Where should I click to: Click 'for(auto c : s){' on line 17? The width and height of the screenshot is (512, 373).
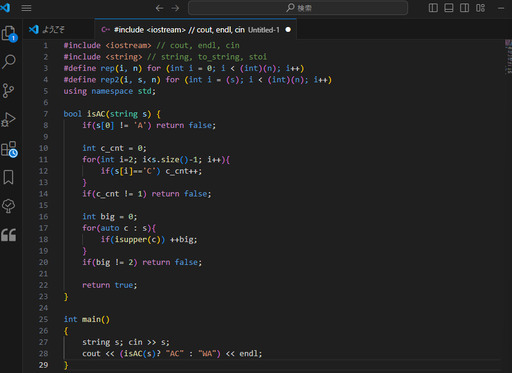(119, 228)
